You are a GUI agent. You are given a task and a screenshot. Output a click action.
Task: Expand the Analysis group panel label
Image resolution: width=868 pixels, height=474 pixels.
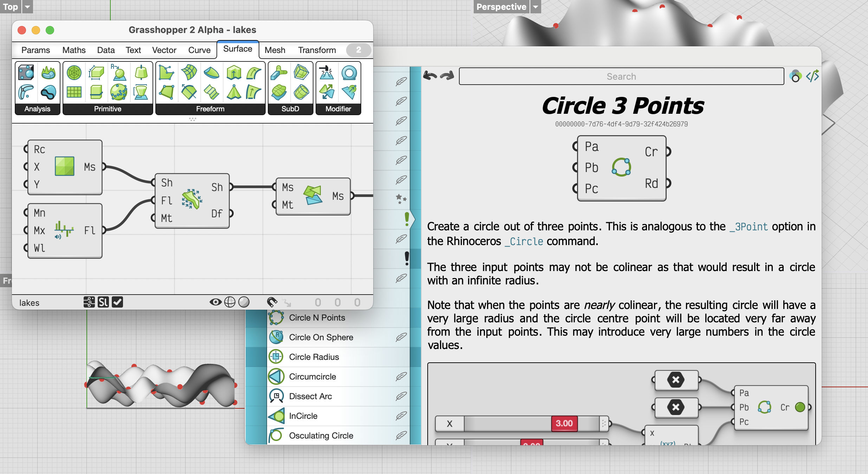[37, 109]
